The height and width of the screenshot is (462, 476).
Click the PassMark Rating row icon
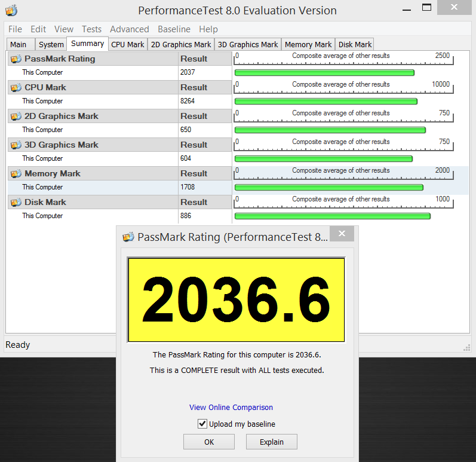pos(16,59)
